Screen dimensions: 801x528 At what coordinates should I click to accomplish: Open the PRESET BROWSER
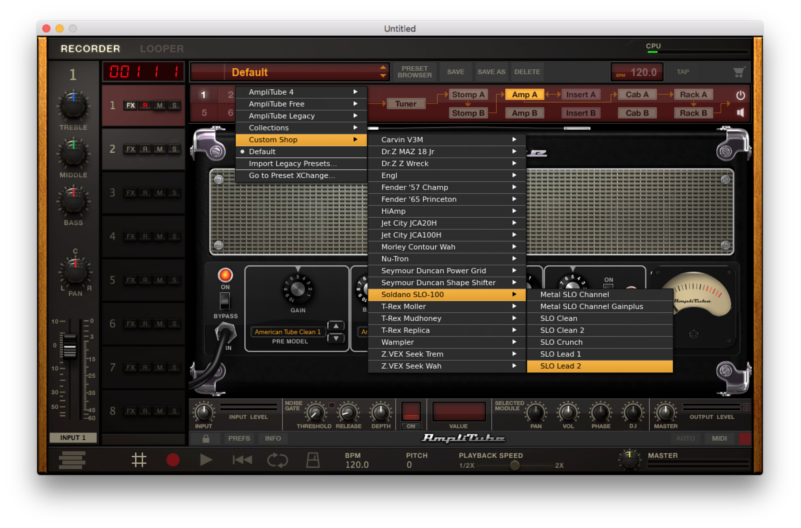[415, 72]
